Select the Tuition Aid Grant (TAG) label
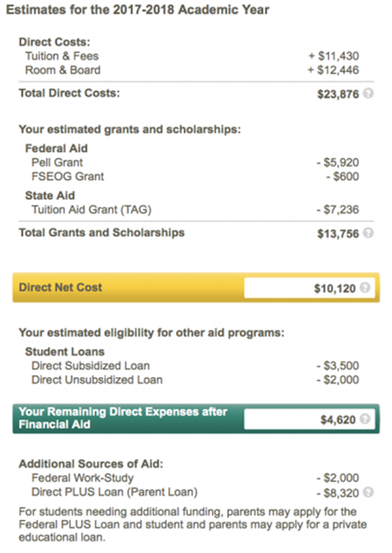392x553 pixels. pos(92,210)
